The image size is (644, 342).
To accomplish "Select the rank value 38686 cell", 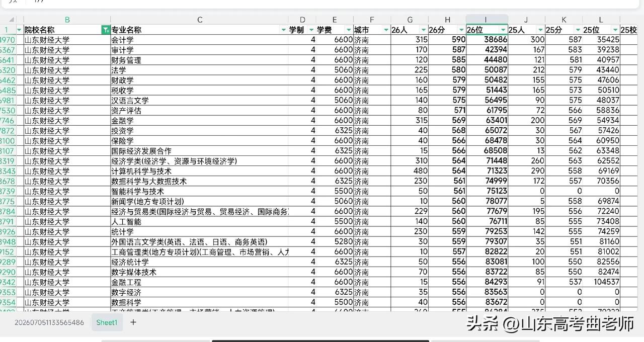I will [487, 40].
